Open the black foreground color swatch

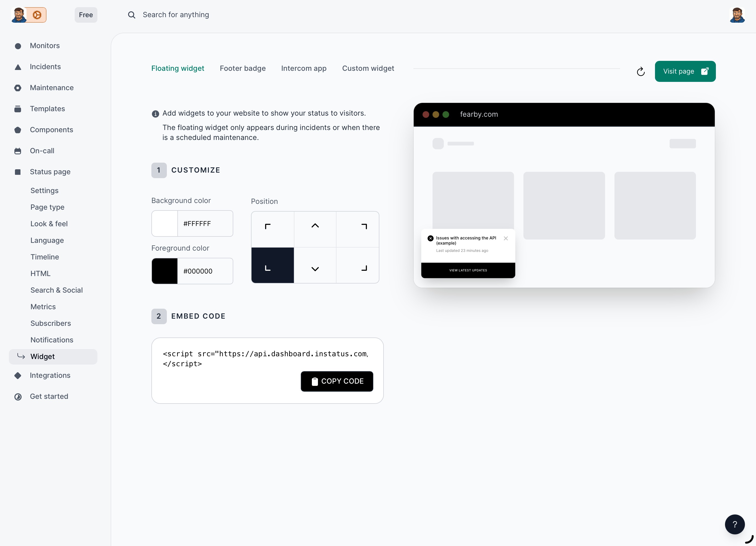165,271
